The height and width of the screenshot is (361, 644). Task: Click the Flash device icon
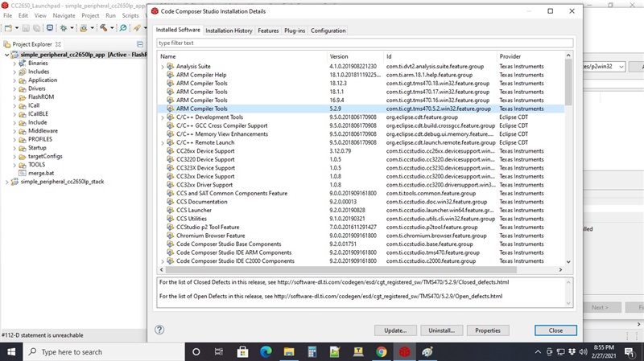coord(84,28)
